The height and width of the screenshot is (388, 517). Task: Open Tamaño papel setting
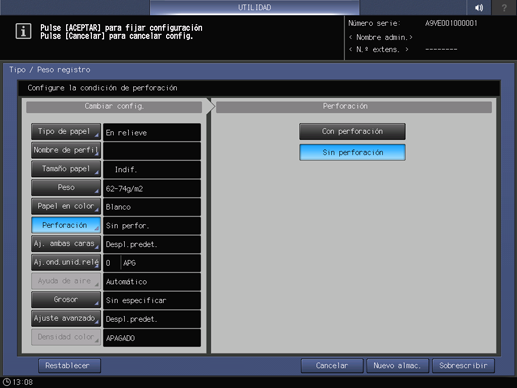coord(66,169)
